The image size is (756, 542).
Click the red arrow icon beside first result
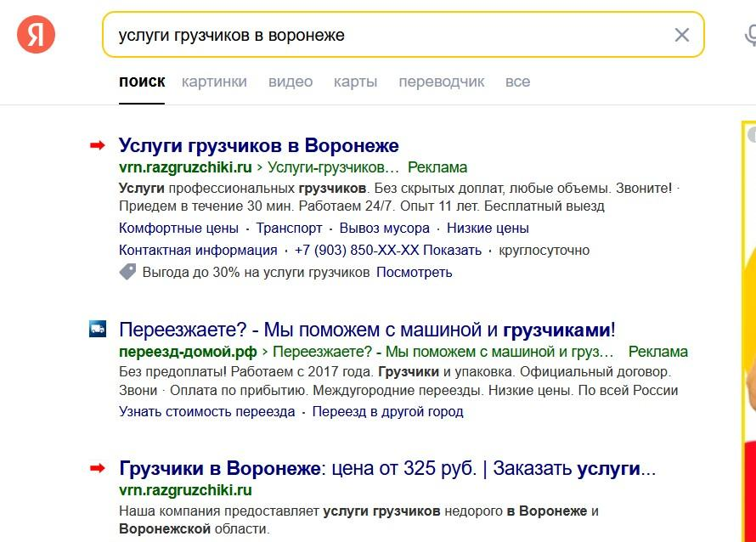point(98,145)
